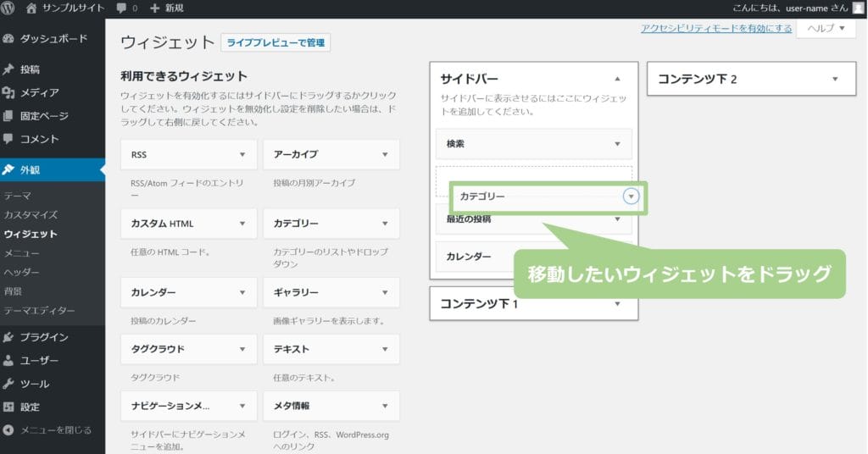The height and width of the screenshot is (454, 868).
Task: Click the plus 新規 icon in admin bar
Action: (154, 8)
